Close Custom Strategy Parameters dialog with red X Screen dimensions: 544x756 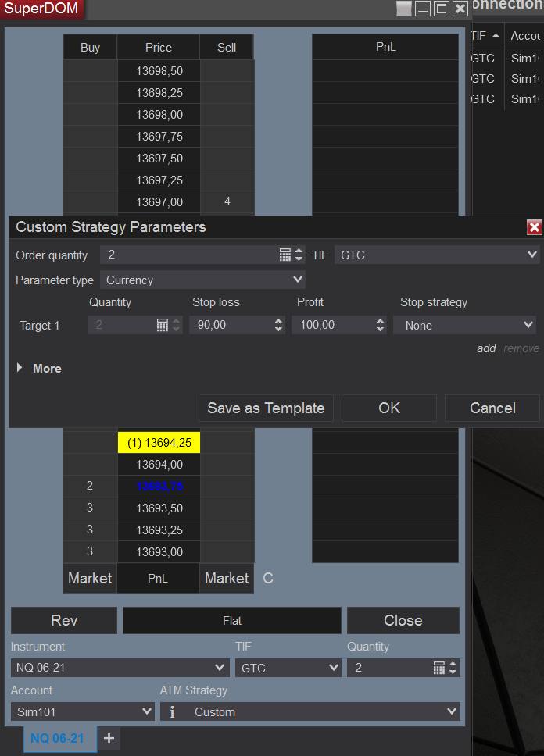point(534,227)
